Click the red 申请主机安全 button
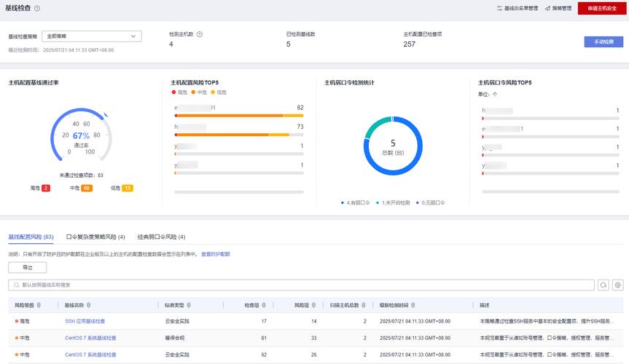The image size is (629, 364). (602, 8)
